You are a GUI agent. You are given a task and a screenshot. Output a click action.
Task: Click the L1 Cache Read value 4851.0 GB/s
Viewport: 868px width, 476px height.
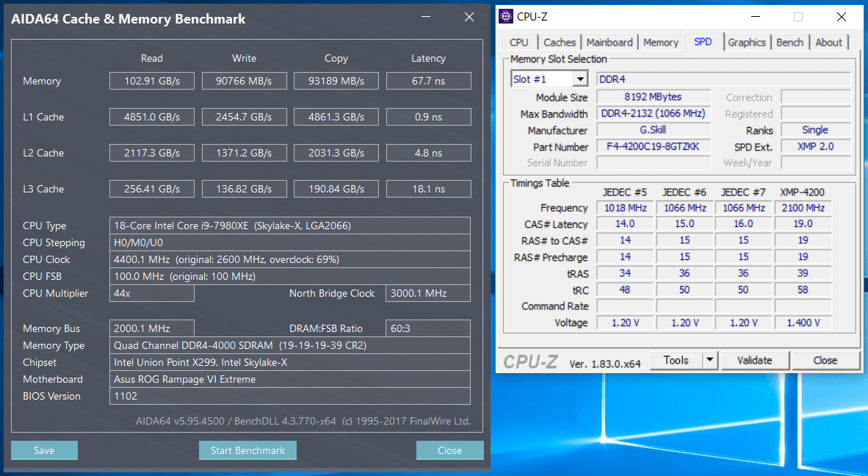tap(152, 117)
